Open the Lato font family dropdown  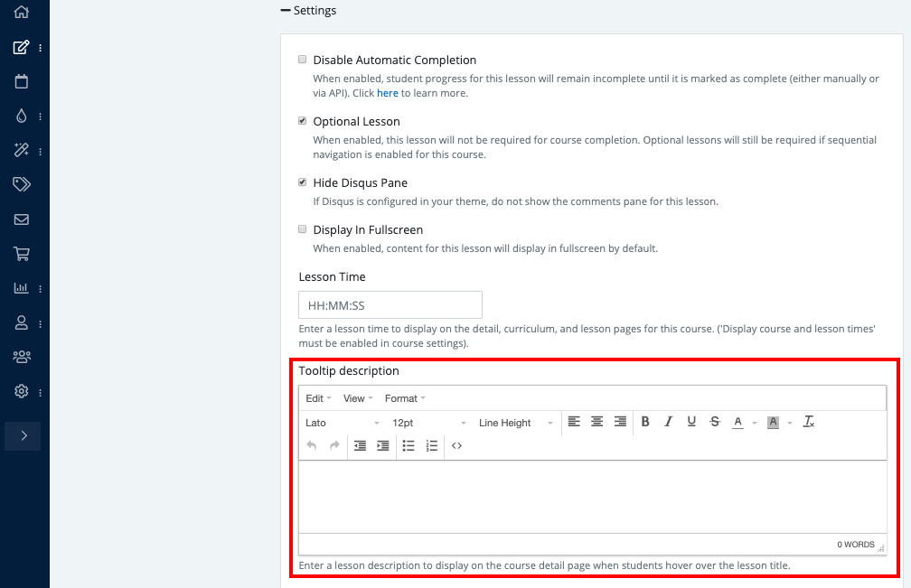(343, 423)
